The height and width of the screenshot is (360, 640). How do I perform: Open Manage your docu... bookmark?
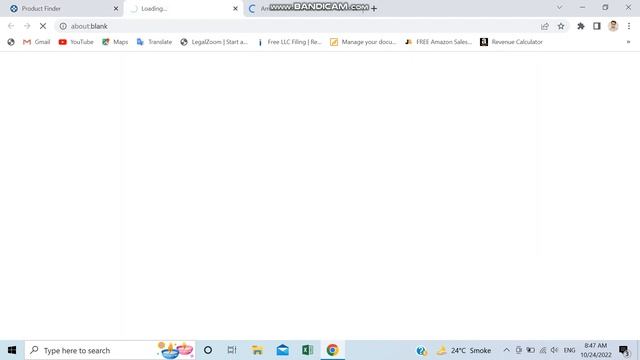pyautogui.click(x=363, y=42)
